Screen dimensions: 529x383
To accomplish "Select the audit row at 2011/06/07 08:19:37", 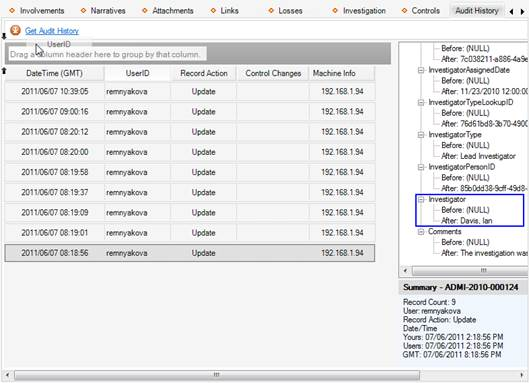I will coord(190,192).
